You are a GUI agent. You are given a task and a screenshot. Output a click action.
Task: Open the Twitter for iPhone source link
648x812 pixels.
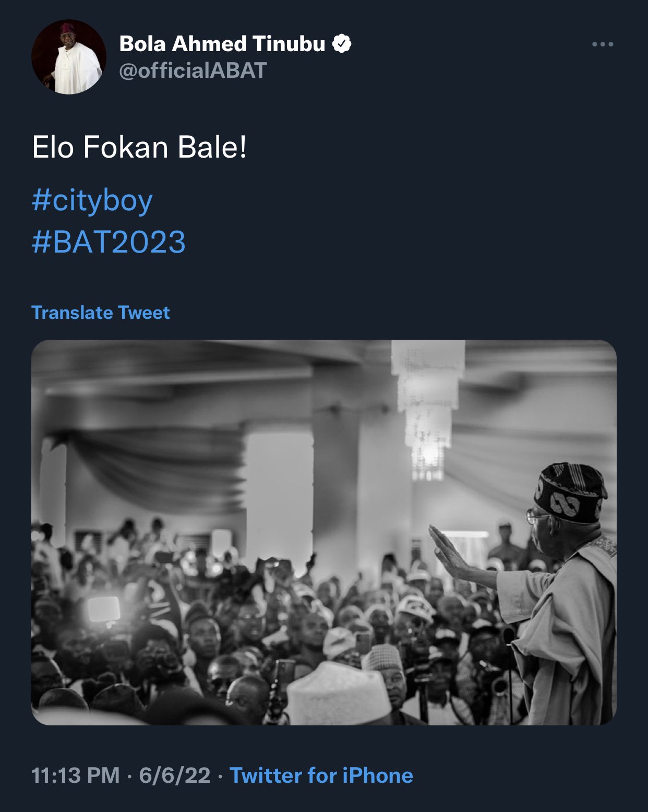click(x=321, y=775)
